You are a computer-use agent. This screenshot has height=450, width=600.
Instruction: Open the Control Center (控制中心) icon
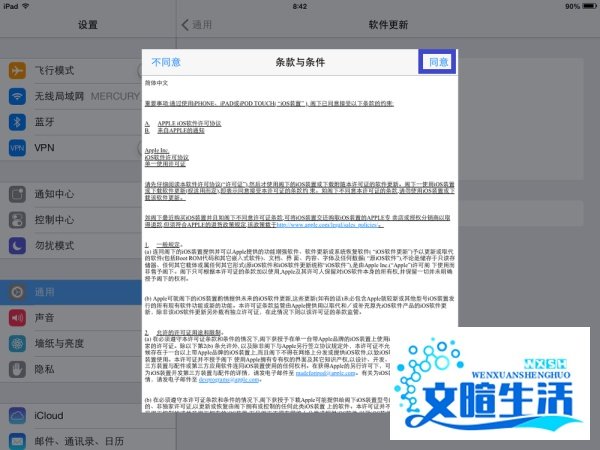pos(17,220)
